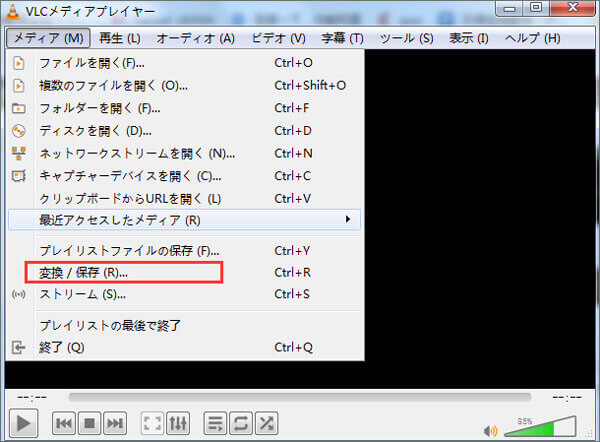The image size is (600, 442).
Task: Click the folder icon beside フォルダーを開く
Action: (x=18, y=108)
